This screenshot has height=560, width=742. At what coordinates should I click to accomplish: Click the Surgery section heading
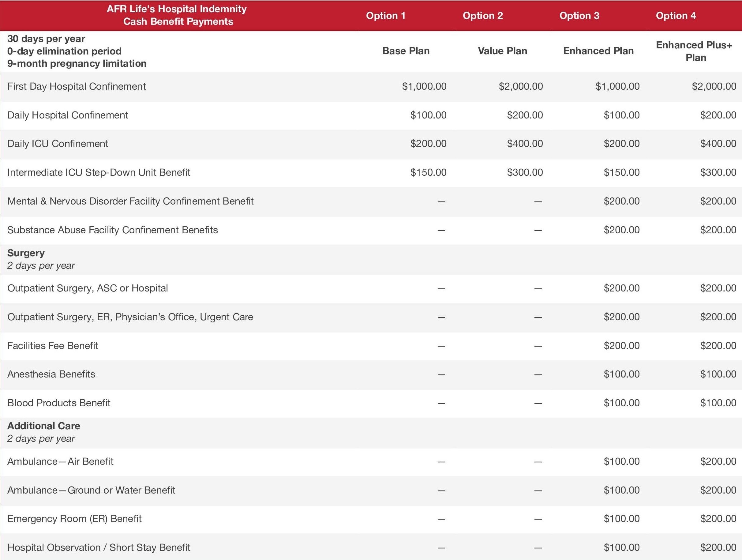pyautogui.click(x=26, y=253)
